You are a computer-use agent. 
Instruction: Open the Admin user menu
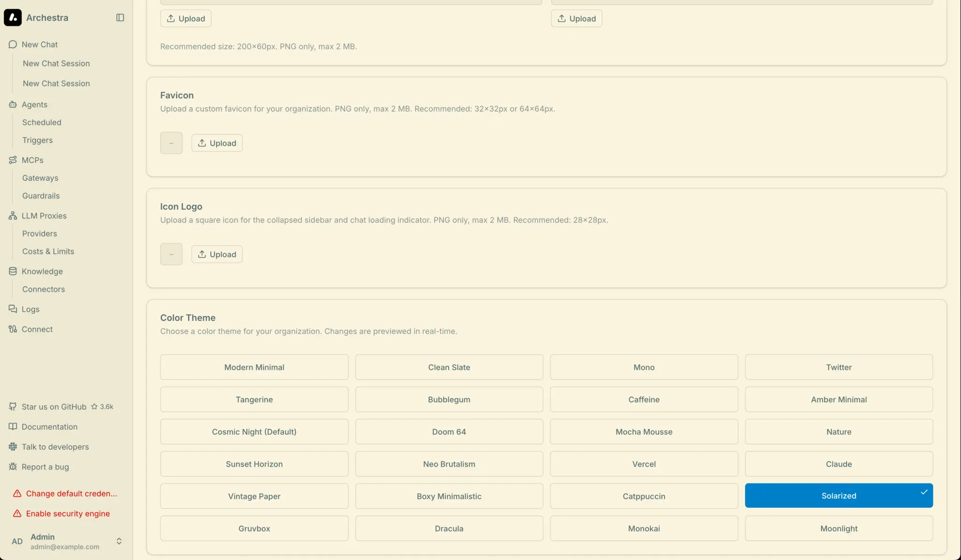point(64,541)
